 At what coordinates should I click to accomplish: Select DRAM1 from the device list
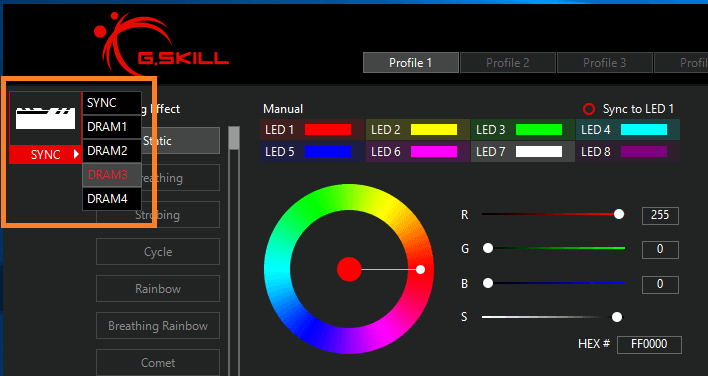point(112,127)
